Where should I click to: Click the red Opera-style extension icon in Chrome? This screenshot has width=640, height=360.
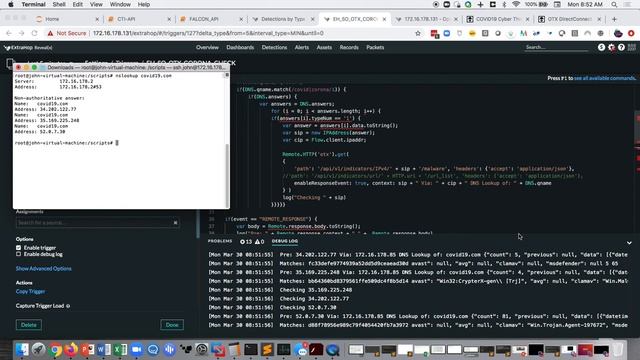click(631, 33)
